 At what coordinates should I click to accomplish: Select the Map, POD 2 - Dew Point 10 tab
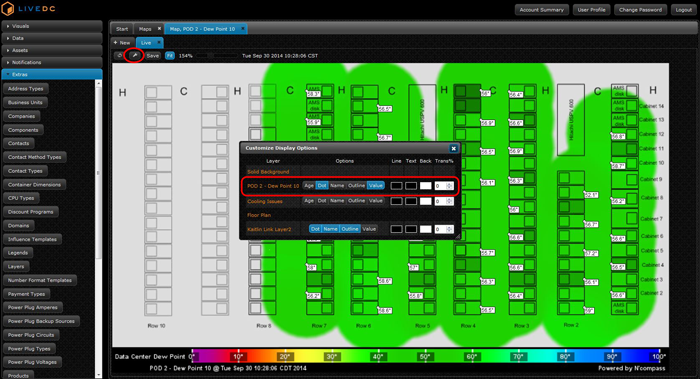click(x=202, y=29)
